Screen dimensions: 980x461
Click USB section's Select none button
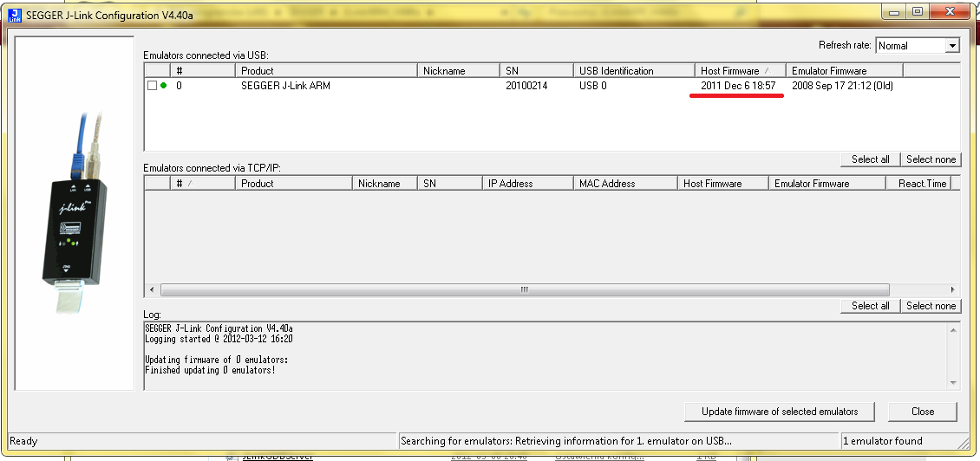(x=931, y=159)
